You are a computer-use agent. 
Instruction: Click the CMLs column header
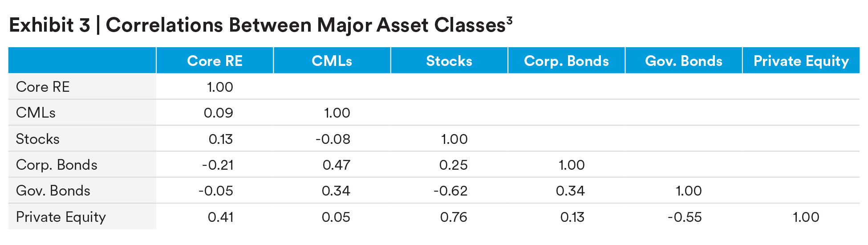coord(332,61)
